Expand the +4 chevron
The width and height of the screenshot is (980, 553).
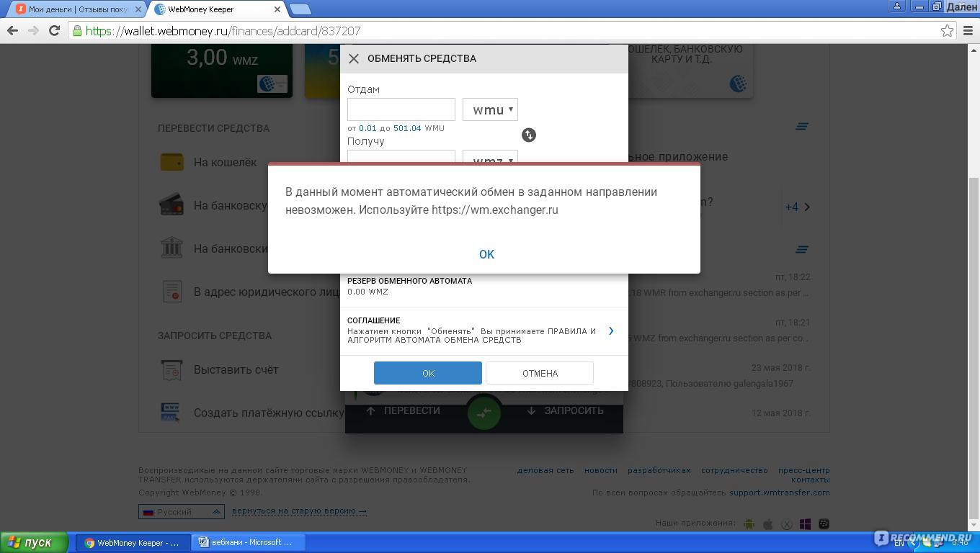pyautogui.click(x=807, y=207)
